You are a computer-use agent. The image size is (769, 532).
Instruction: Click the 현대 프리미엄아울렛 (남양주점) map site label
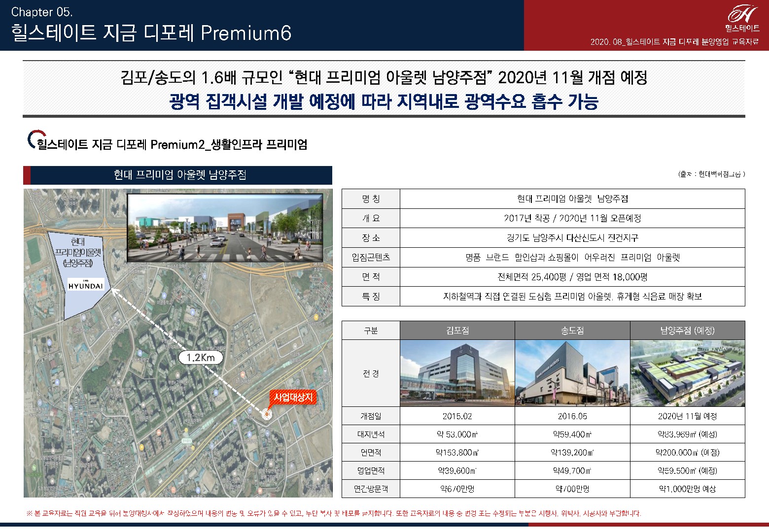coord(78,253)
